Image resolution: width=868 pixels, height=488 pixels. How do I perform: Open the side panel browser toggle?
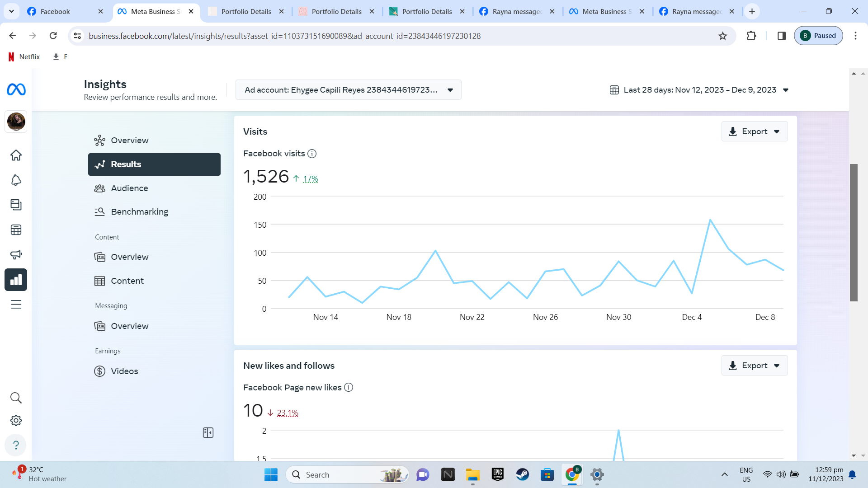click(782, 36)
